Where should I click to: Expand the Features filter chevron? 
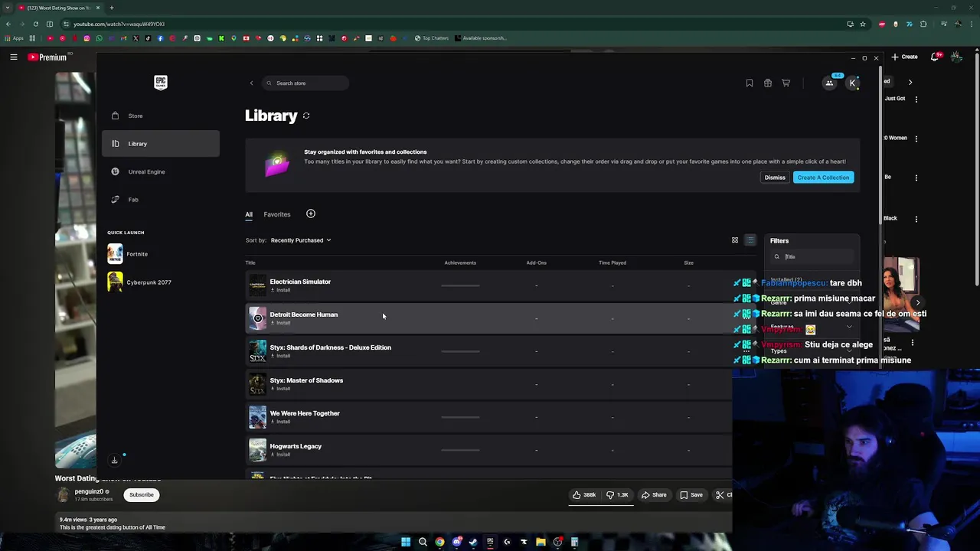coord(849,327)
